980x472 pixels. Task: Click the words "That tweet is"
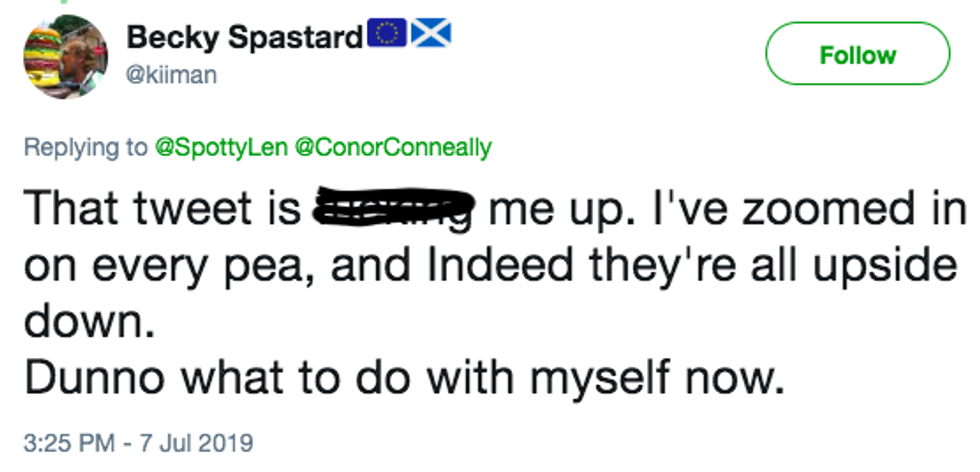[x=162, y=209]
